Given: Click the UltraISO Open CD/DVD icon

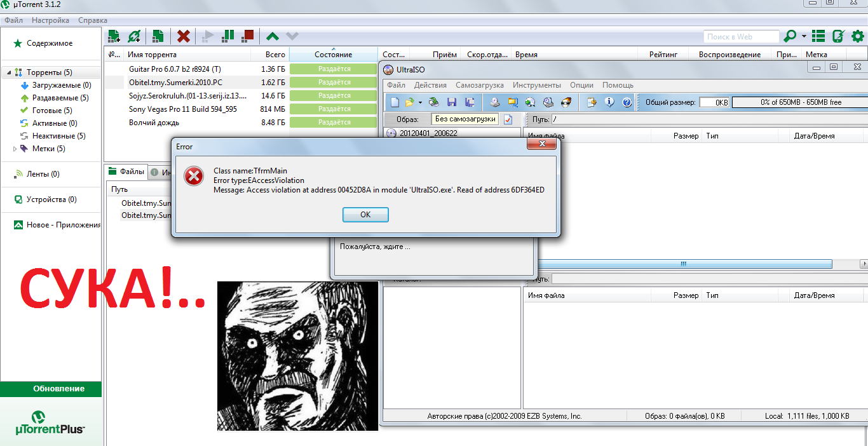Looking at the screenshot, I should (434, 102).
